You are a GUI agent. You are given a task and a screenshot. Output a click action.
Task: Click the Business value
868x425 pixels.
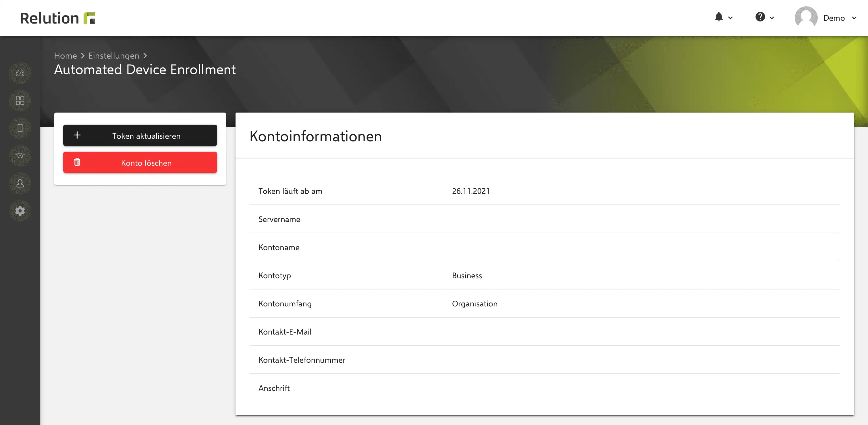467,275
